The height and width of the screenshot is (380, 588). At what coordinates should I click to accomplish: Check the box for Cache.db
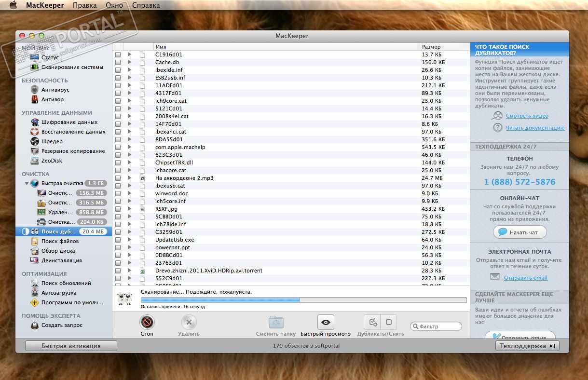coord(118,62)
